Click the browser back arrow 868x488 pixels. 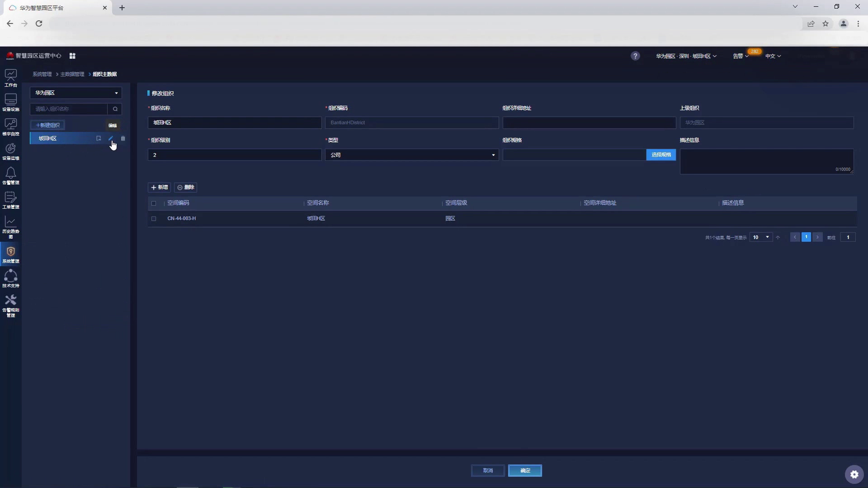(10, 23)
